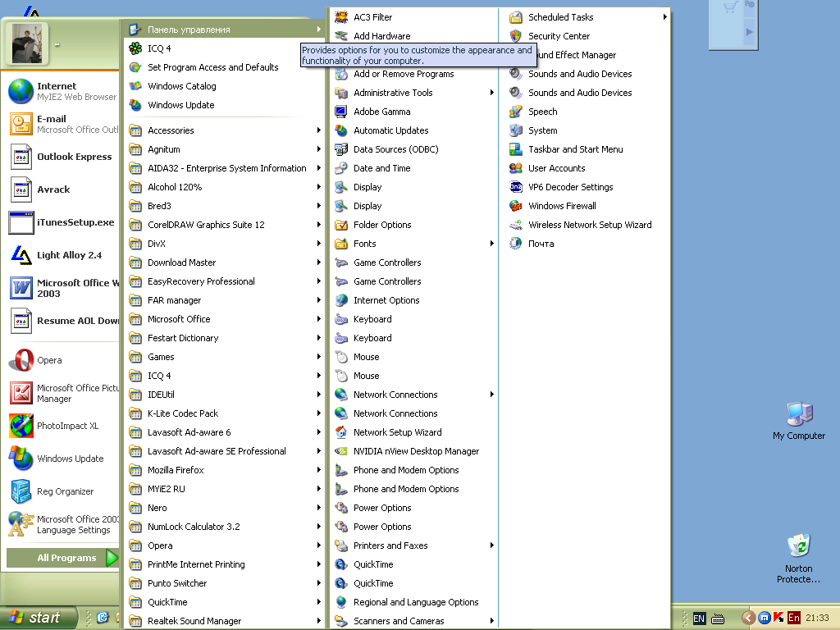This screenshot has height=630, width=840.
Task: Click the My Computer desktop icon
Action: coord(799,414)
